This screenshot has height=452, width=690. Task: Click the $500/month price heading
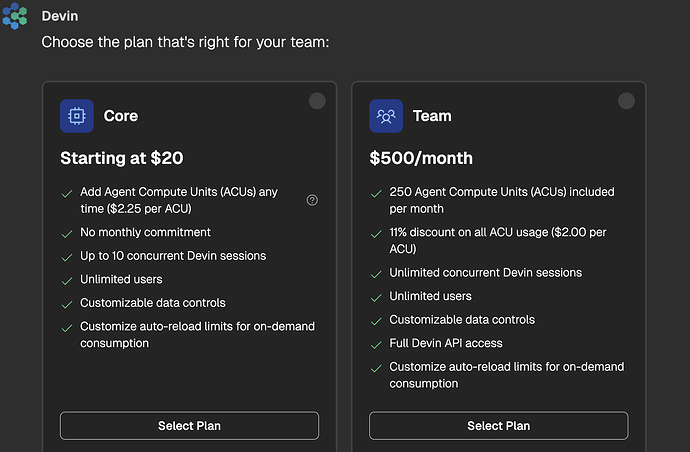pos(421,158)
